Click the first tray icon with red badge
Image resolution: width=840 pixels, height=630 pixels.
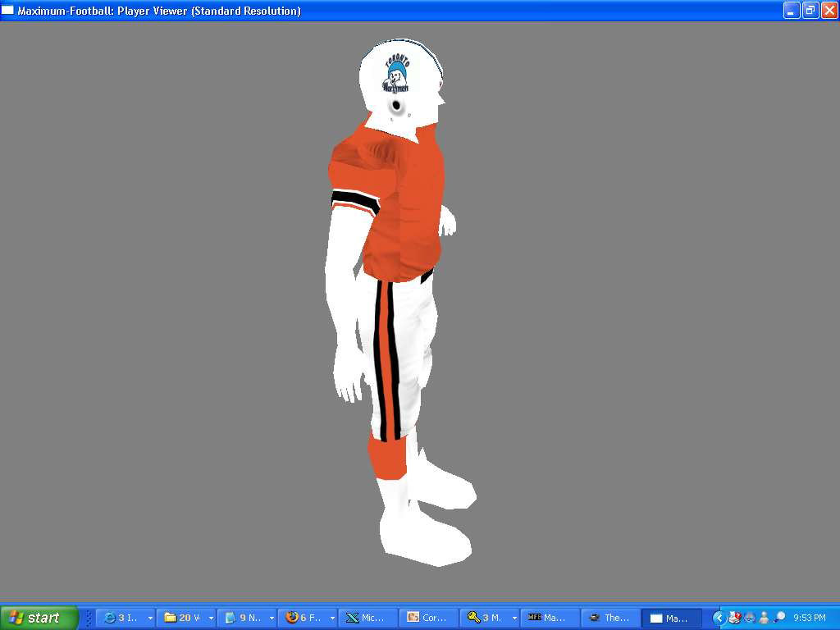pyautogui.click(x=734, y=618)
